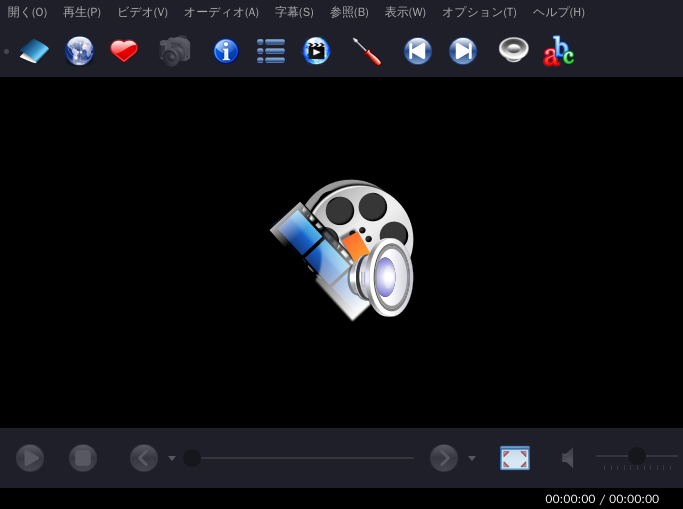The height and width of the screenshot is (509, 683).
Task: Take screenshot with the camera icon
Action: pos(175,51)
